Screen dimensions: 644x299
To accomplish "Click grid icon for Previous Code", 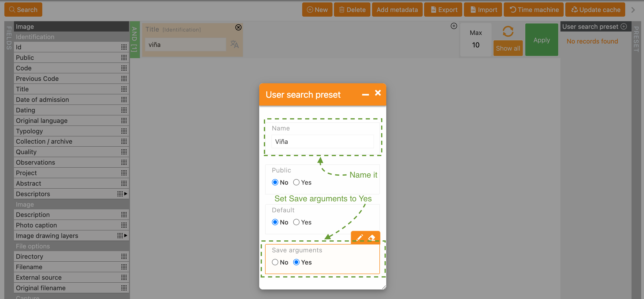I will tap(124, 78).
